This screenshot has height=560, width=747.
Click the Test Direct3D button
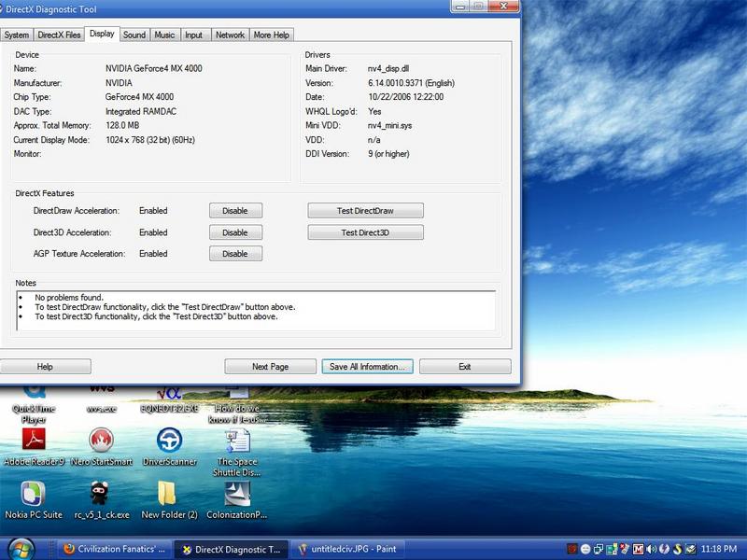click(x=365, y=232)
